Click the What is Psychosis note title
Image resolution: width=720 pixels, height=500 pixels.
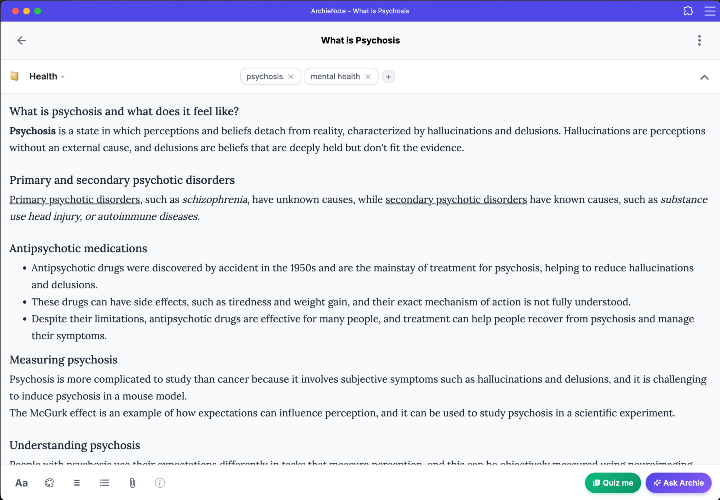tap(360, 41)
